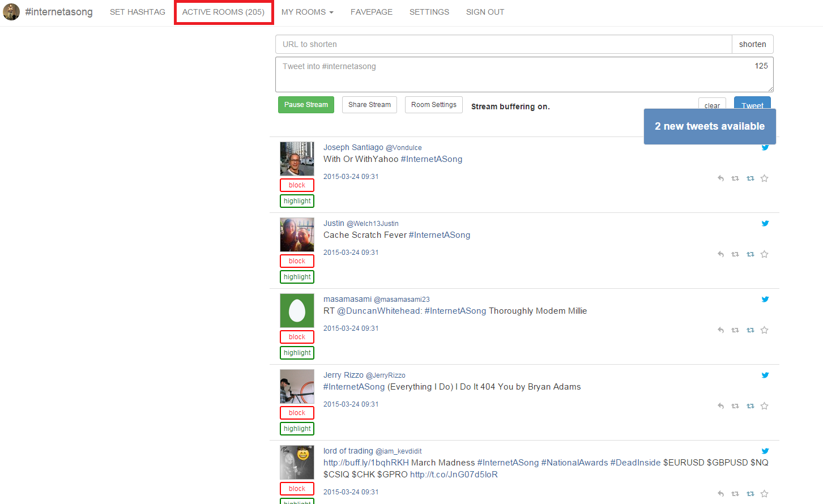
Task: Click the #NationalAwards hashtag
Action: pyautogui.click(x=574, y=463)
